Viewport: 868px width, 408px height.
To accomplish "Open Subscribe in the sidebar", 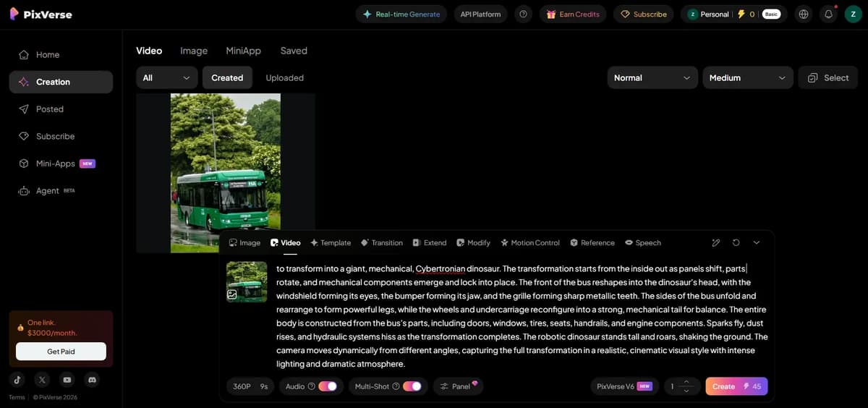I will point(61,136).
